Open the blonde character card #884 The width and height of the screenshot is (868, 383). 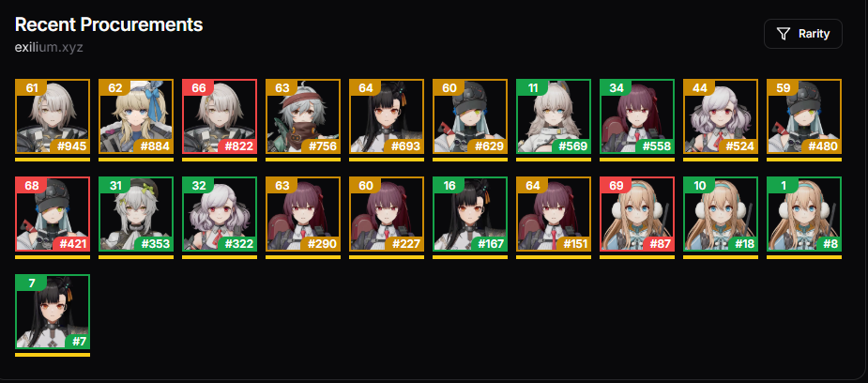[x=136, y=116]
